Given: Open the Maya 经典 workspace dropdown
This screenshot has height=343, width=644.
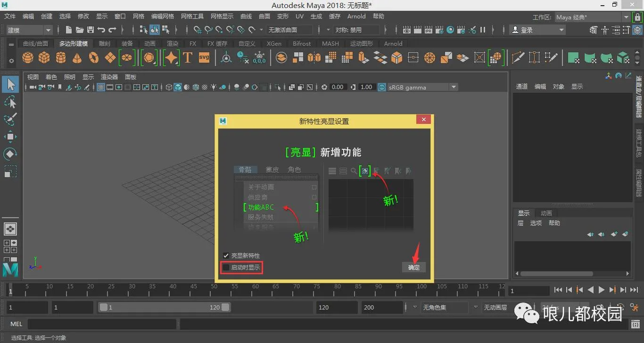Looking at the screenshot, I should [x=592, y=17].
